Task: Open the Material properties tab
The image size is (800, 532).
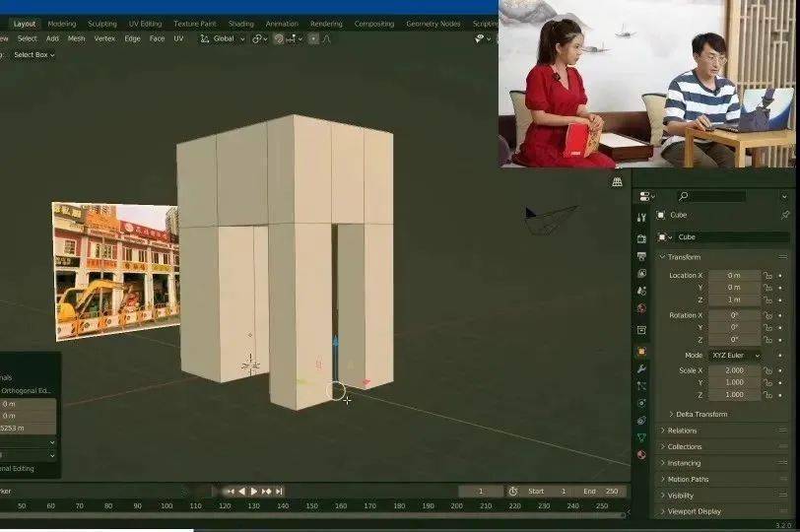Action: pos(641,454)
